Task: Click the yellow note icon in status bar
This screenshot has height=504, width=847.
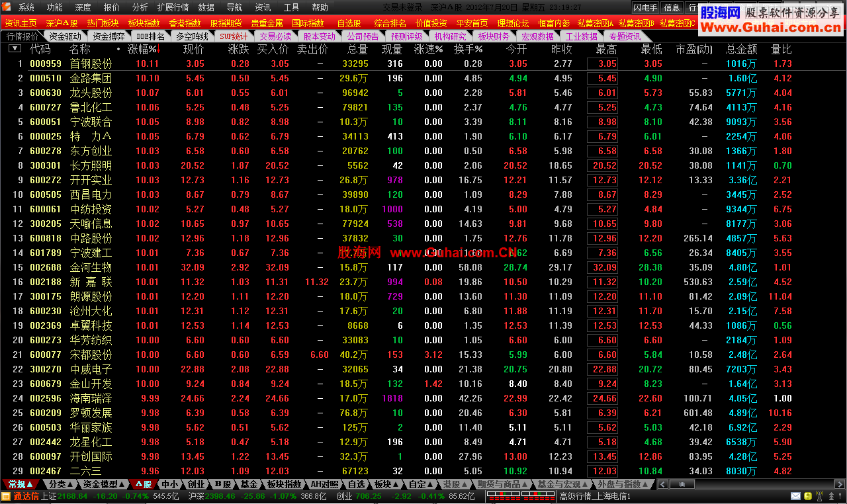Action: tap(807, 496)
